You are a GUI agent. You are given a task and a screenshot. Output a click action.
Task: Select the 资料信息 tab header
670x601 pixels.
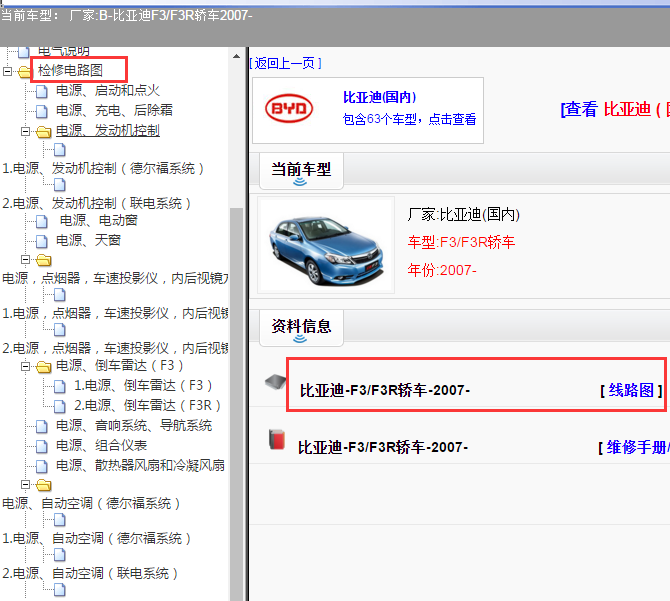pyautogui.click(x=301, y=328)
